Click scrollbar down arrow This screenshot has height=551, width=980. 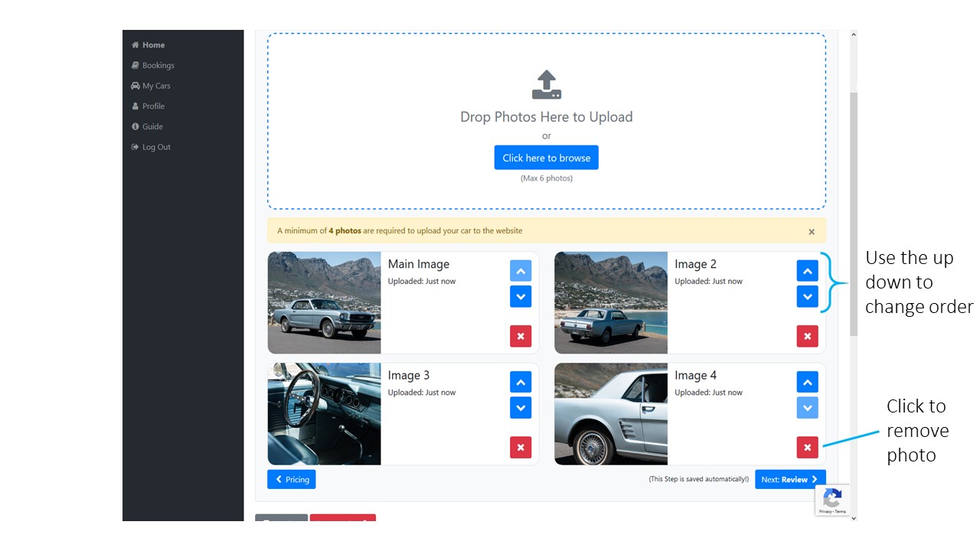point(854,518)
